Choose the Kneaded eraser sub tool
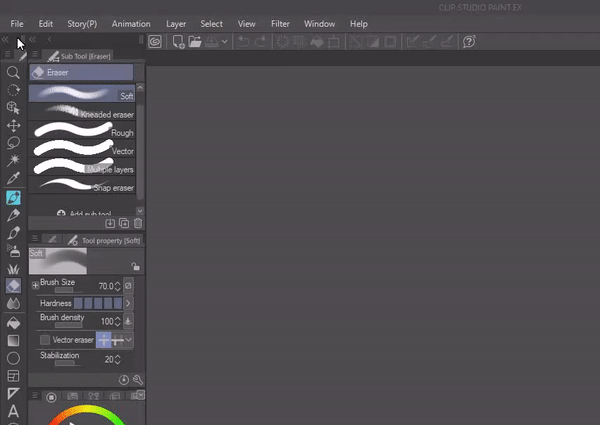Image resolution: width=600 pixels, height=425 pixels. pyautogui.click(x=82, y=112)
